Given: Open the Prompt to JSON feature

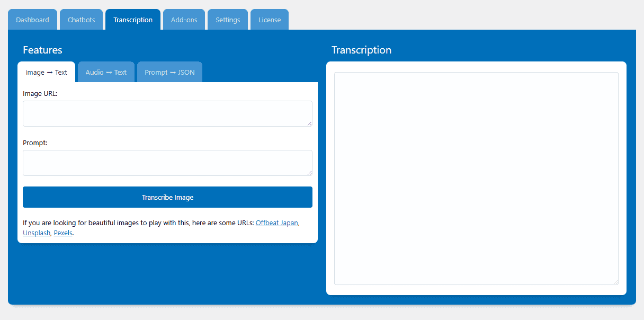Looking at the screenshot, I should tap(169, 72).
